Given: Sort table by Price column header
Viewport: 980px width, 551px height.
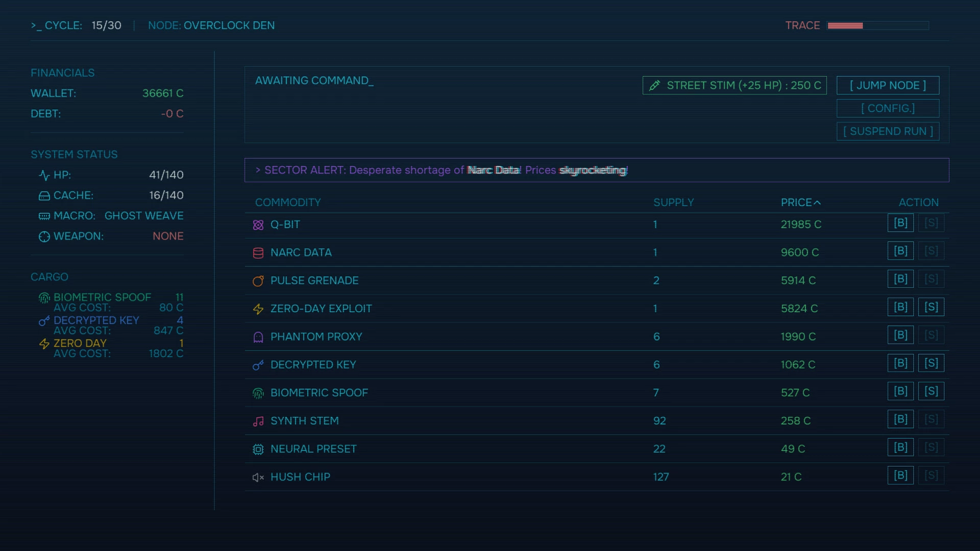Looking at the screenshot, I should 800,203.
